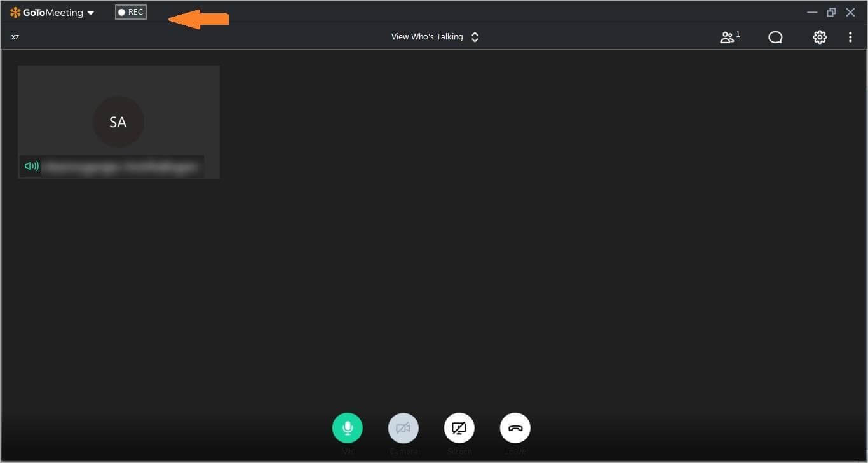Screen dimensions: 868x463
Task: Open the three-dot more options menu
Action: pos(850,38)
